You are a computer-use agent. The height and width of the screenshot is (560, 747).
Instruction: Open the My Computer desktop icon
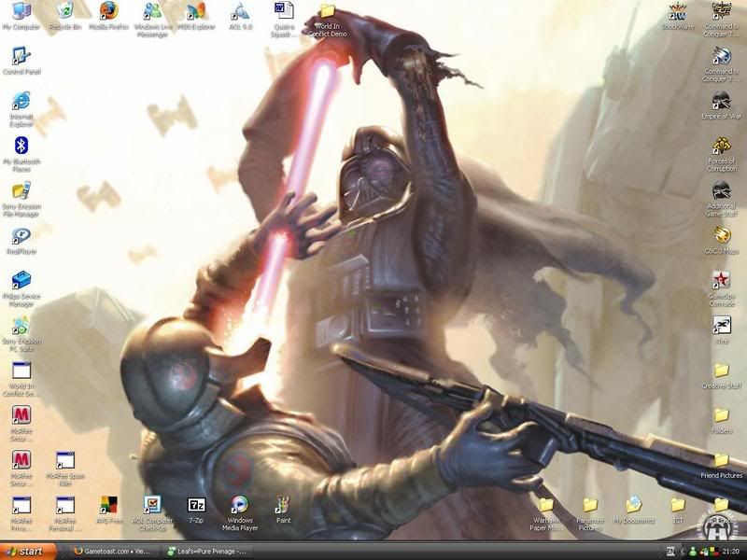tap(21, 16)
